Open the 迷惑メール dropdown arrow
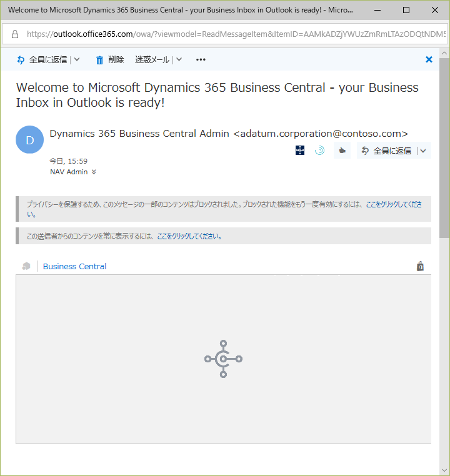Viewport: 450px width, 476px height. point(179,59)
